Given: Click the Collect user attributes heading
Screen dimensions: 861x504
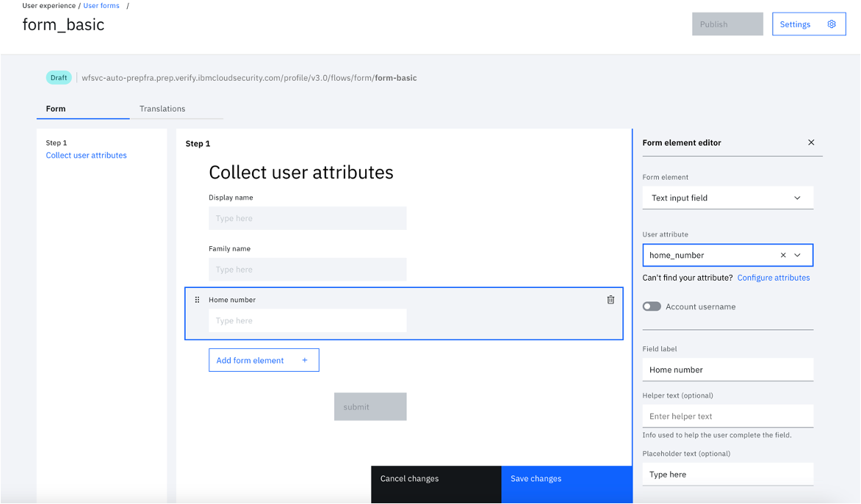Looking at the screenshot, I should pos(301,173).
